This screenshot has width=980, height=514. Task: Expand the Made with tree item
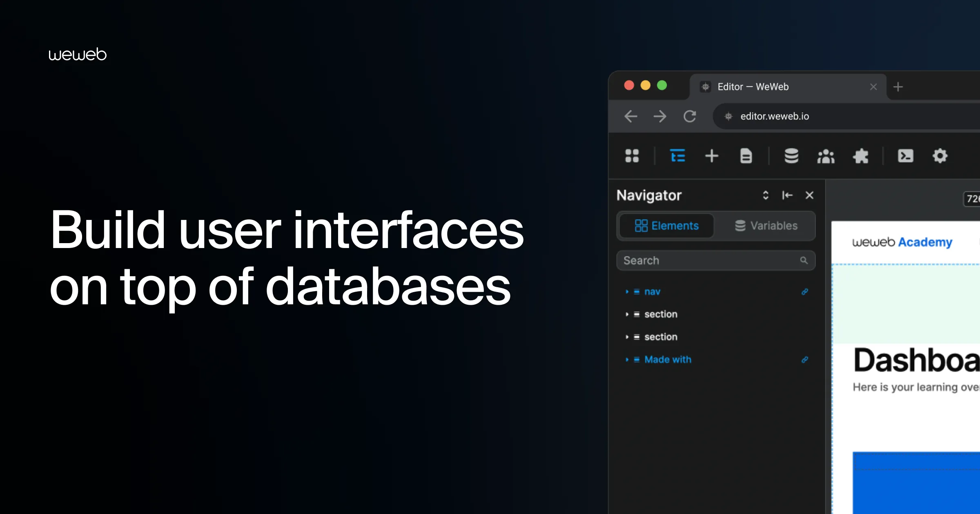click(x=627, y=360)
